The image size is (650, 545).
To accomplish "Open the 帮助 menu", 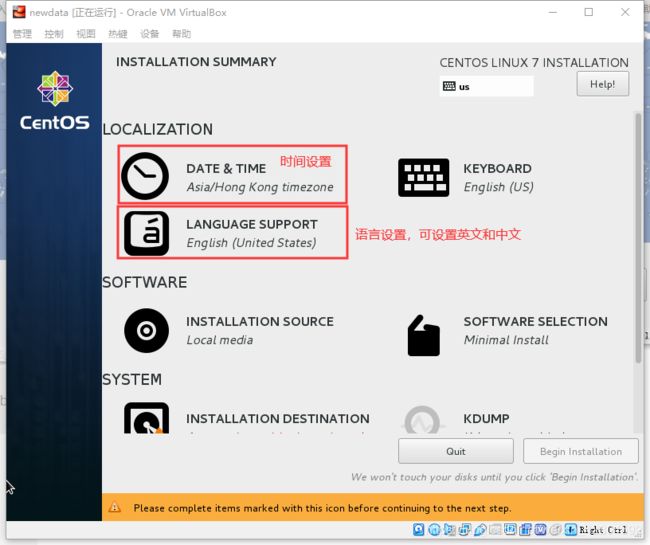I will point(182,34).
